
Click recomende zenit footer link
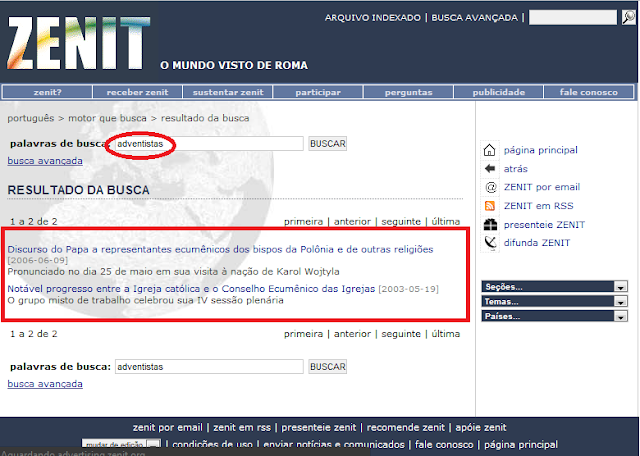[x=405, y=427]
